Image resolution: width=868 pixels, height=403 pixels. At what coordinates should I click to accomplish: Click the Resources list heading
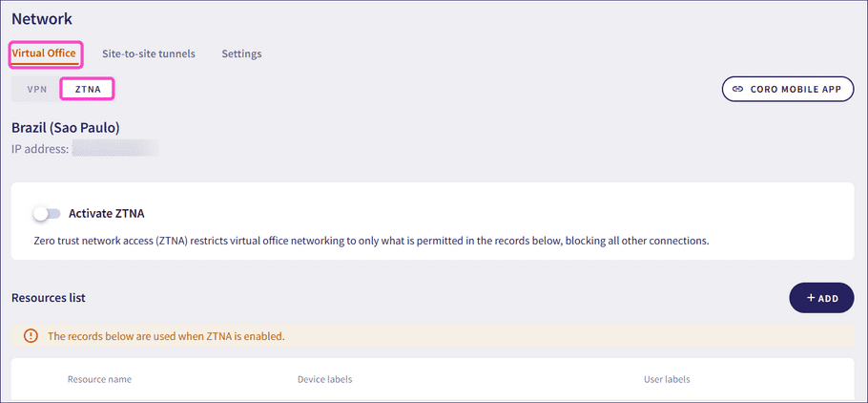tap(49, 298)
